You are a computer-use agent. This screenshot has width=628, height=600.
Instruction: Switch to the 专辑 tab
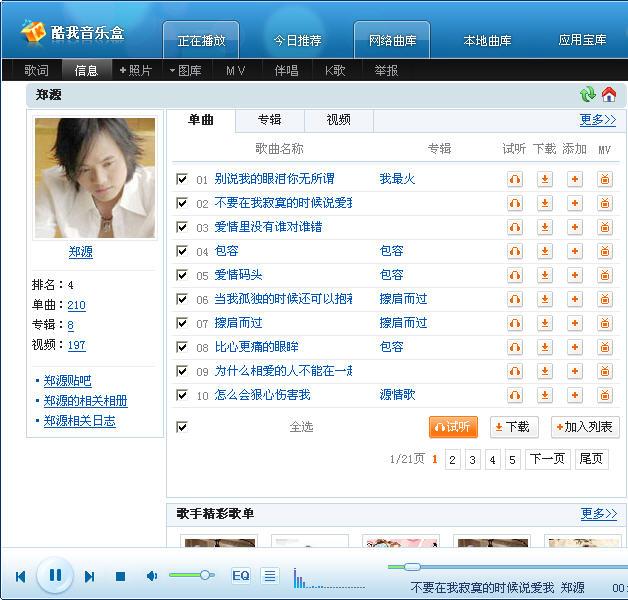269,120
